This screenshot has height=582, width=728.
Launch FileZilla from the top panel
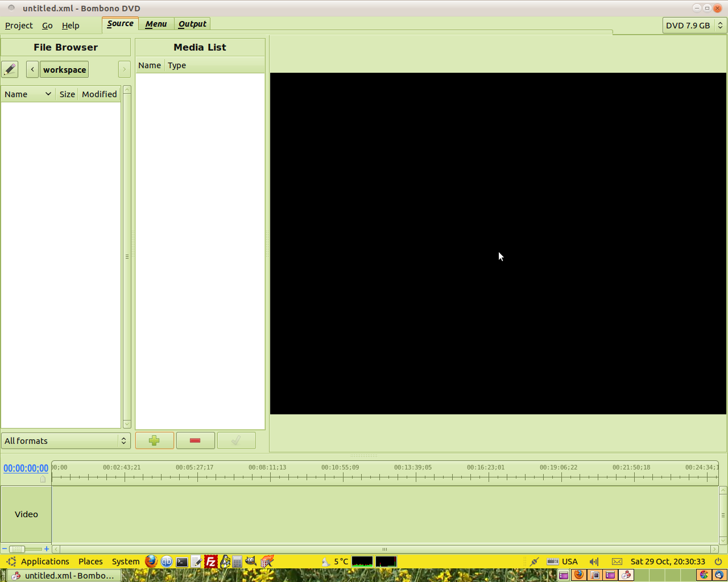coord(210,562)
